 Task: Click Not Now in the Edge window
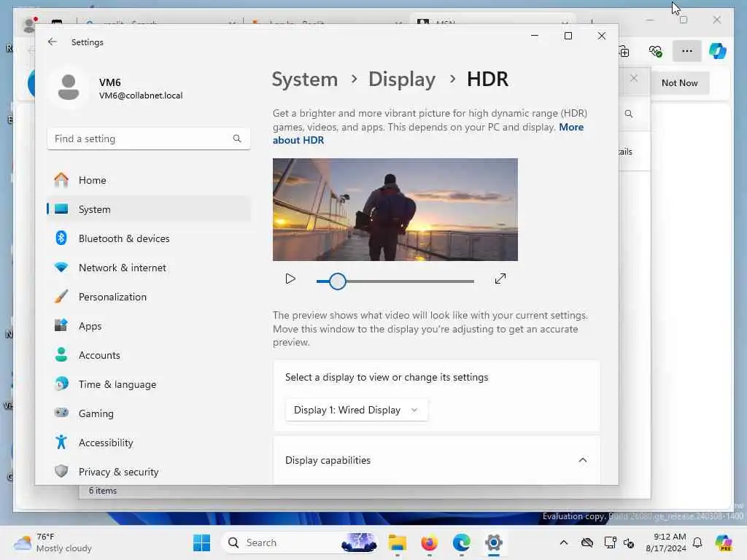point(679,83)
